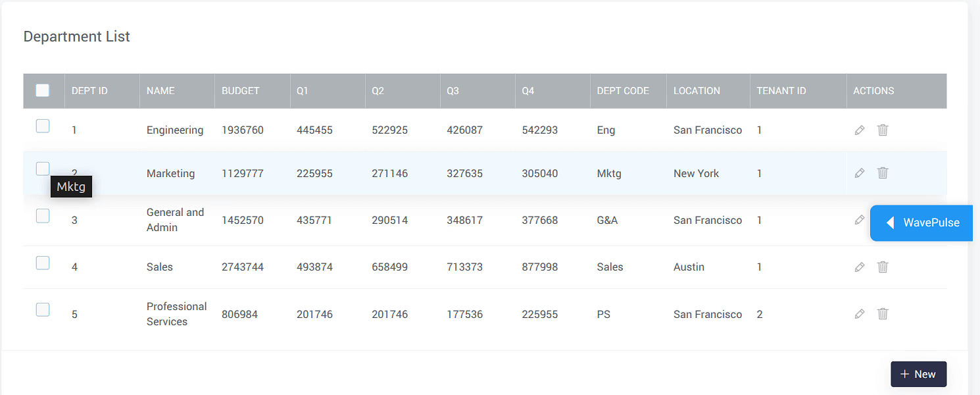This screenshot has height=395, width=980.
Task: Click the pencil icon for Marketing
Action: coord(859,173)
